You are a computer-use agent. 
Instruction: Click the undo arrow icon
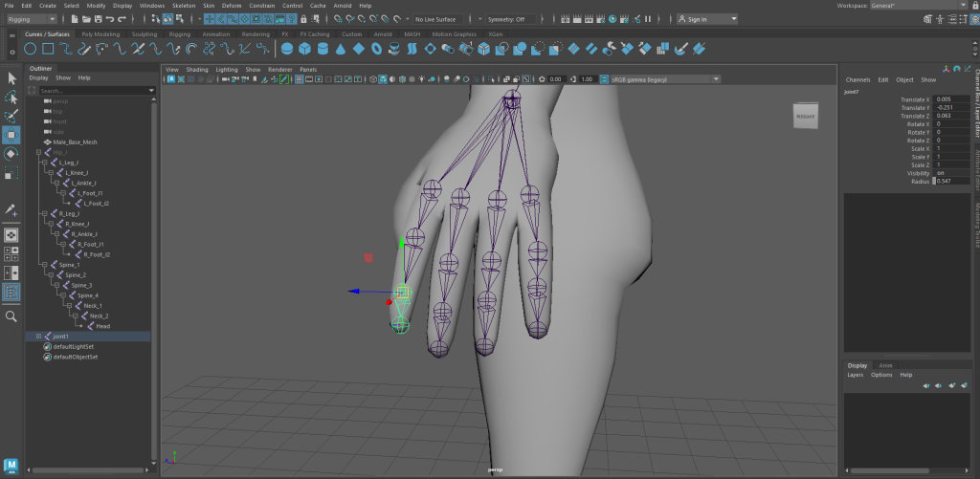tap(111, 19)
